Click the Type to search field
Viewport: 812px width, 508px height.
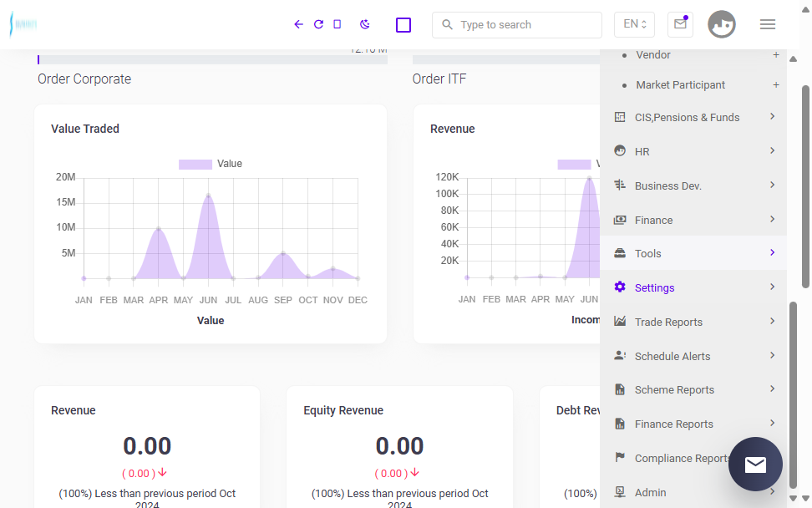(517, 25)
